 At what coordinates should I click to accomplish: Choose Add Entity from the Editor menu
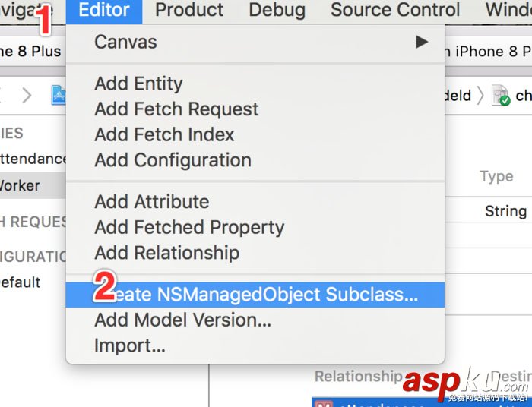click(138, 84)
